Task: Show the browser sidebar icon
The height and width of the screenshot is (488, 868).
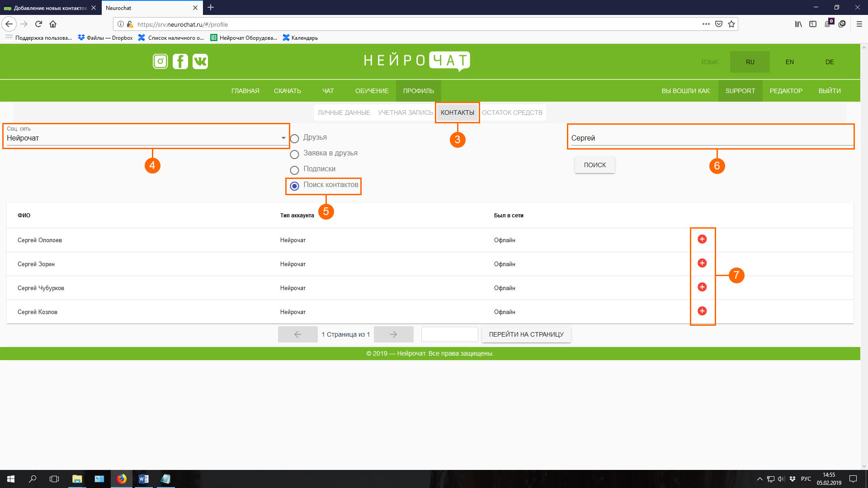Action: pyautogui.click(x=813, y=24)
